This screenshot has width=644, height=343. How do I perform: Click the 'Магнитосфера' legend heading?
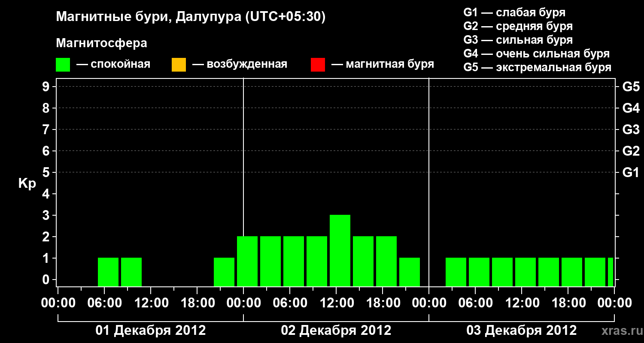[x=101, y=43]
